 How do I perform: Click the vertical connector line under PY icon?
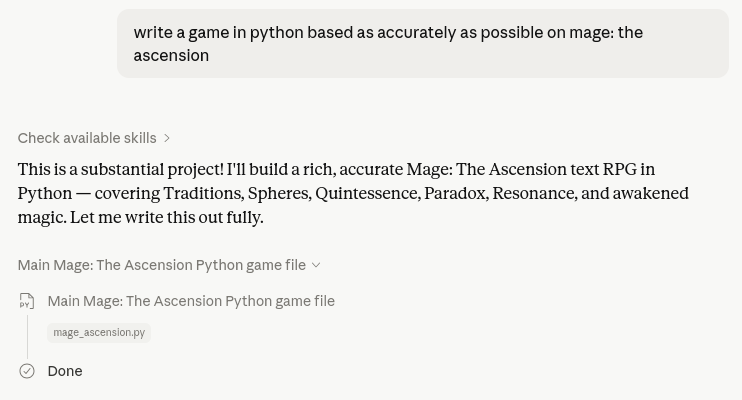coord(27,337)
